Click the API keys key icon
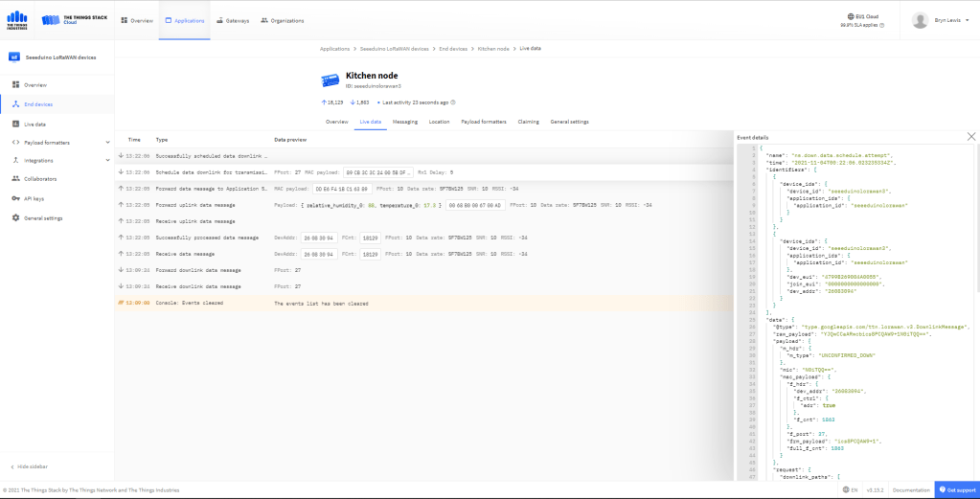Image resolution: width=980 pixels, height=499 pixels. tap(16, 198)
